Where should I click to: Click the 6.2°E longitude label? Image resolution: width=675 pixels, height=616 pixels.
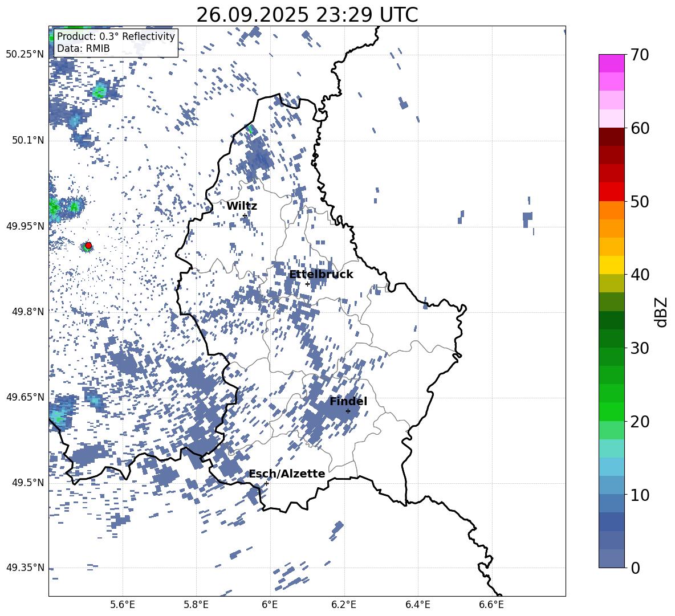pyautogui.click(x=344, y=605)
